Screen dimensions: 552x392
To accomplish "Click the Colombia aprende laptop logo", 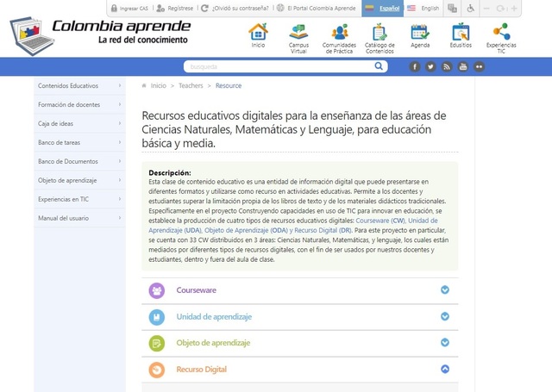I will point(31,35).
